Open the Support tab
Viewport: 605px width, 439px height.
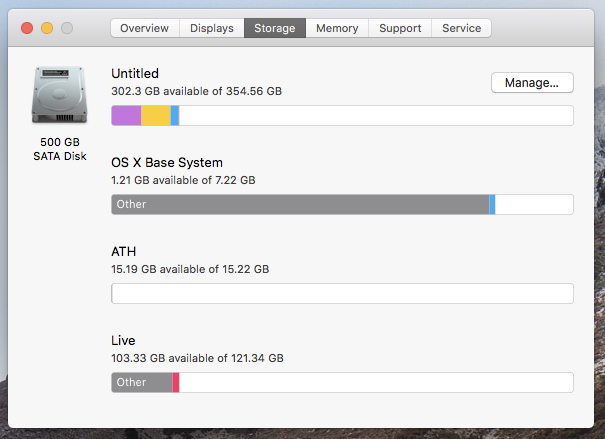pyautogui.click(x=400, y=28)
